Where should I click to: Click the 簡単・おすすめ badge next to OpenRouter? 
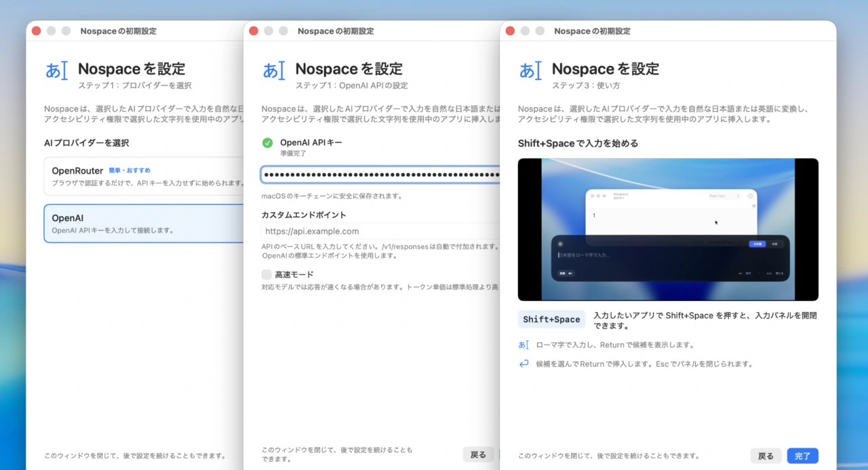130,171
